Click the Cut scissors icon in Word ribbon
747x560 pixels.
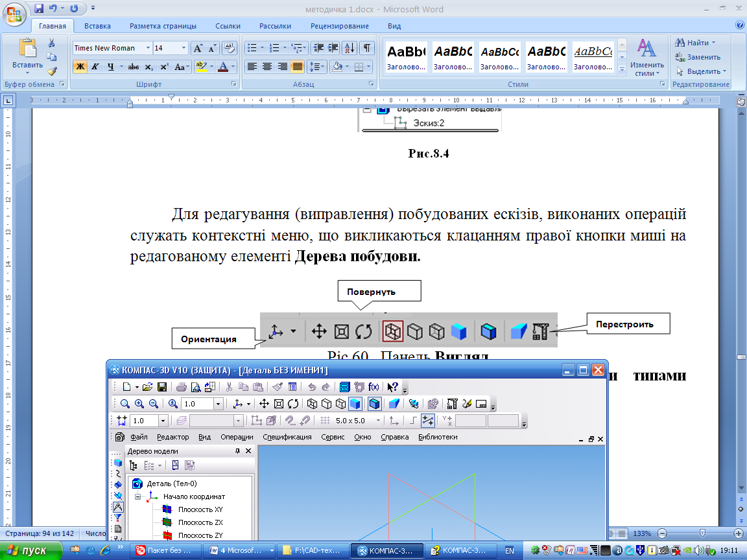(x=51, y=43)
